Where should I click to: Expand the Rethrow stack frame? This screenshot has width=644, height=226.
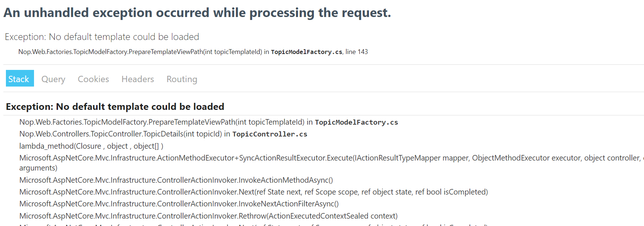point(208,216)
